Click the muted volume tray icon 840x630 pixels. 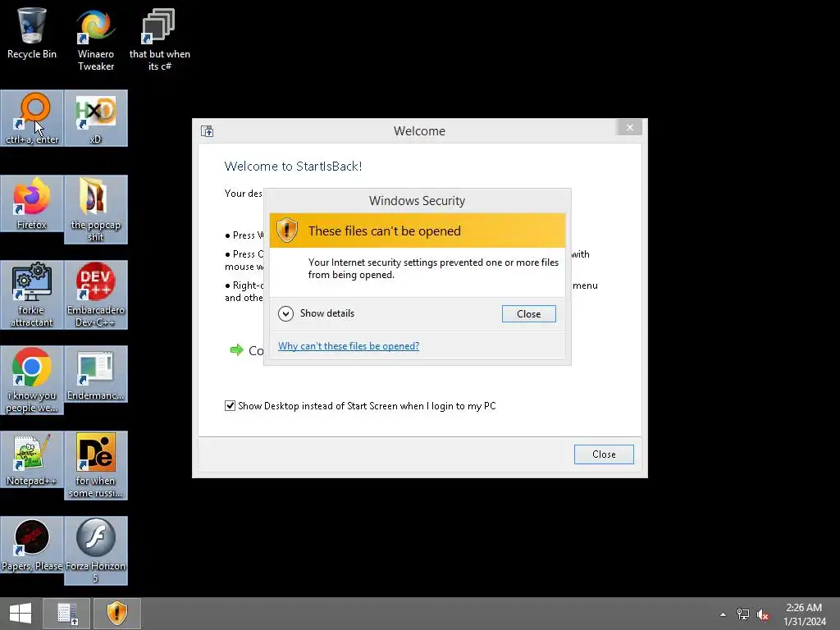tap(763, 614)
